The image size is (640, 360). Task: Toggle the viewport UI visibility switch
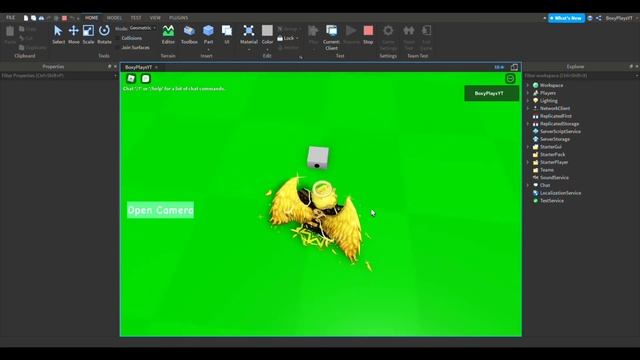pos(499,67)
